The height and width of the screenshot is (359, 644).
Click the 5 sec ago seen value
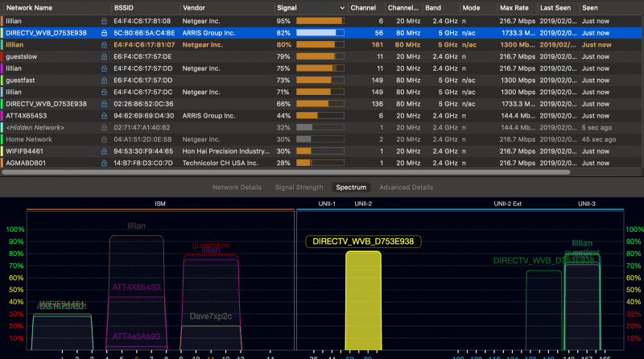[x=597, y=128]
